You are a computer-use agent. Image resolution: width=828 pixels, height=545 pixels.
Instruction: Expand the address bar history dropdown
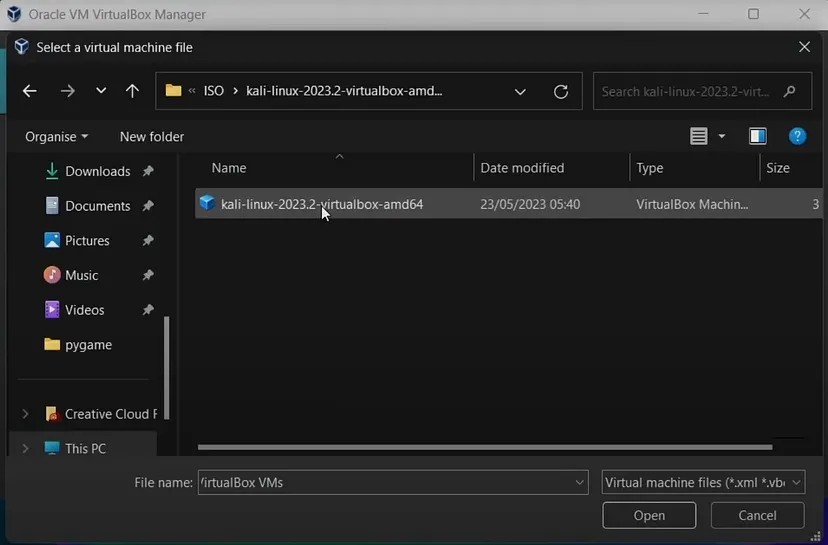520,91
